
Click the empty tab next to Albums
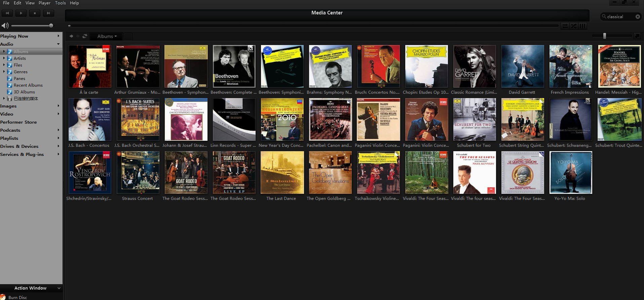pyautogui.click(x=128, y=36)
